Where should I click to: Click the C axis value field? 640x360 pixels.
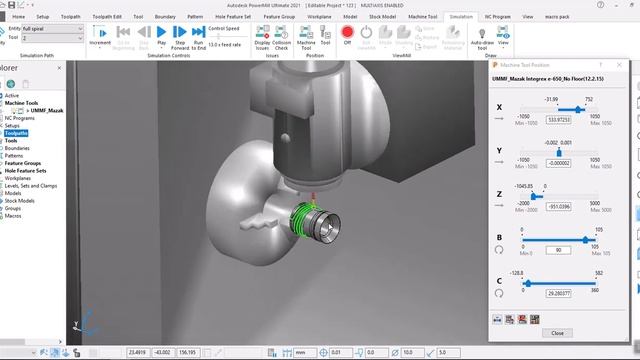558,293
